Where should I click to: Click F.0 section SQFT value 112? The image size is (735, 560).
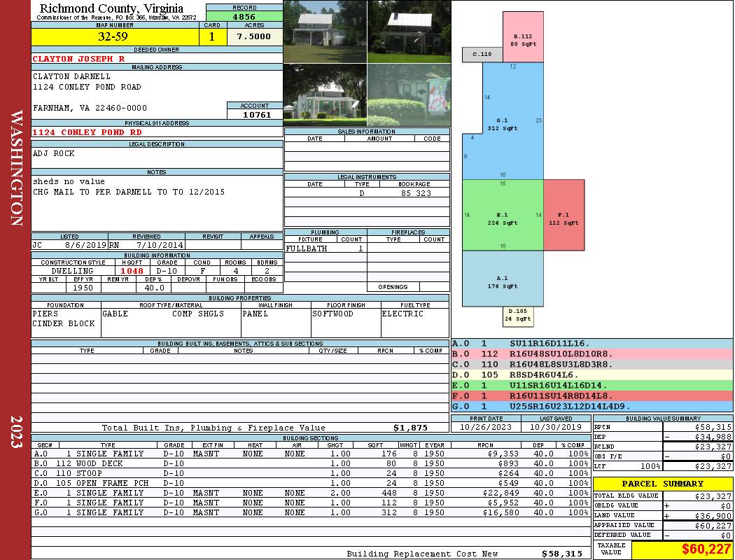[x=389, y=503]
